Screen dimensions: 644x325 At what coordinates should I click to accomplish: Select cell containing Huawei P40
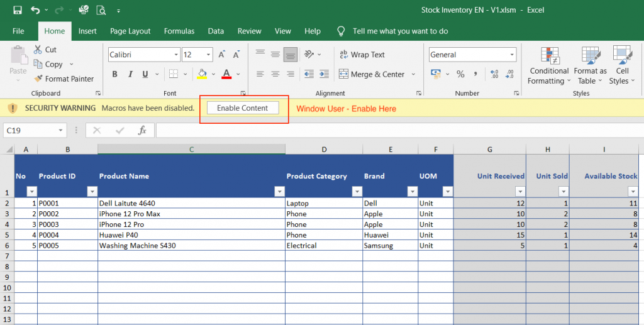(x=191, y=235)
